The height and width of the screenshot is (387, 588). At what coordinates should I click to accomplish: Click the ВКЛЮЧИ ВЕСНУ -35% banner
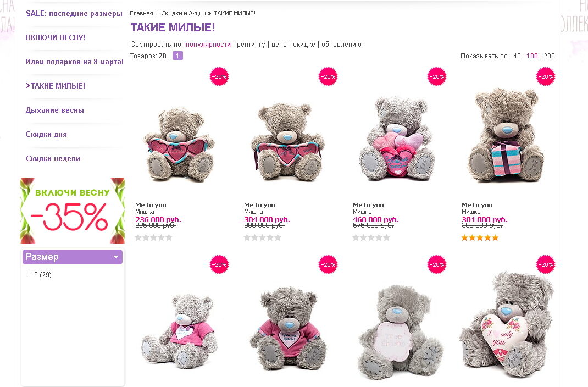click(x=73, y=210)
